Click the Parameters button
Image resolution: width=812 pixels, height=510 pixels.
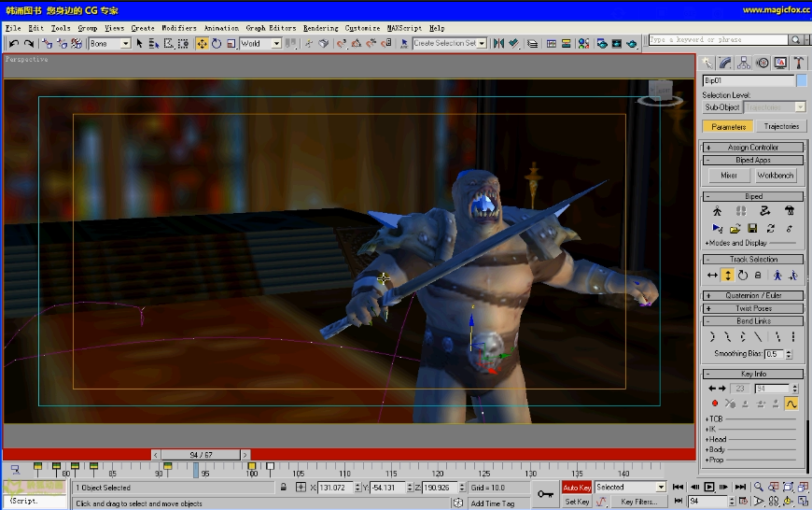click(728, 126)
